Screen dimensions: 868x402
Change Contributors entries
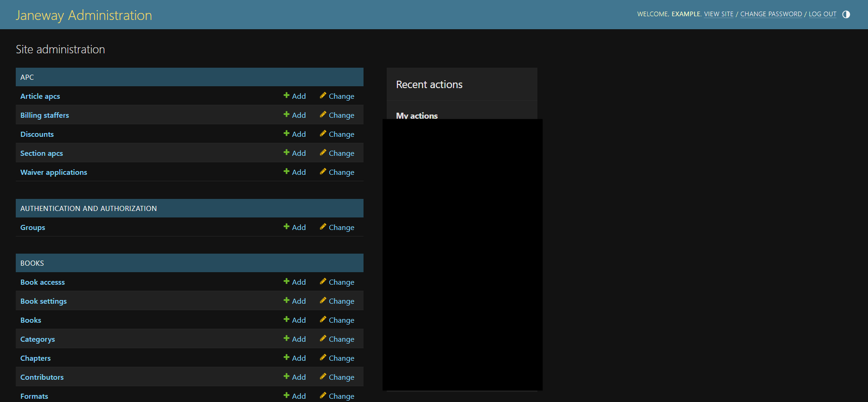(x=337, y=377)
